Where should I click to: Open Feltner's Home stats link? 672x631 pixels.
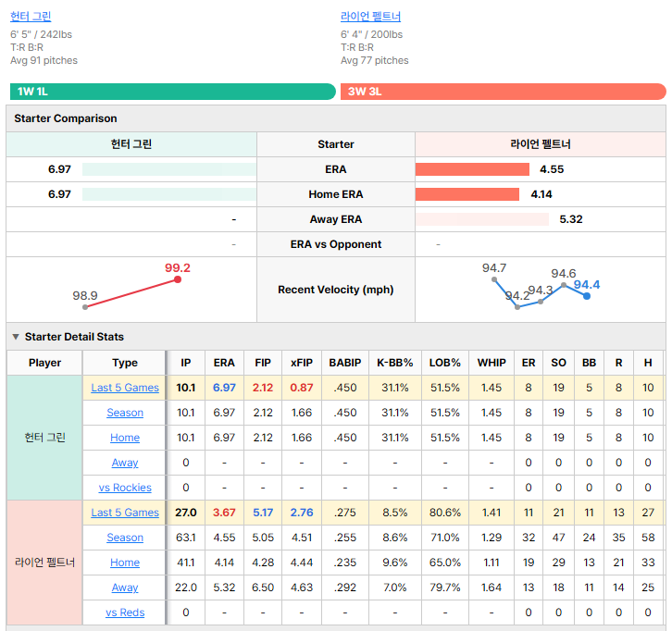click(x=125, y=563)
